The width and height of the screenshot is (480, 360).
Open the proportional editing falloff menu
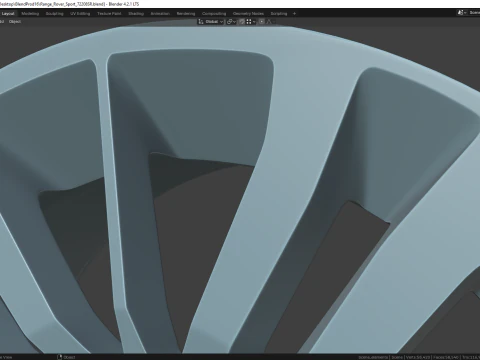[270, 22]
